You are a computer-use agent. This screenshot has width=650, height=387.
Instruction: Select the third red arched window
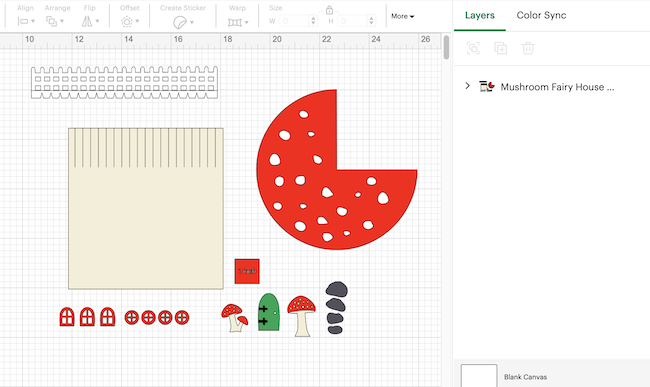coord(107,317)
